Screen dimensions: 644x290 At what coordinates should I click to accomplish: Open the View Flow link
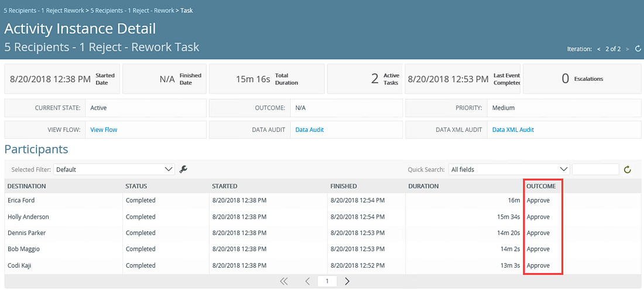click(x=104, y=129)
